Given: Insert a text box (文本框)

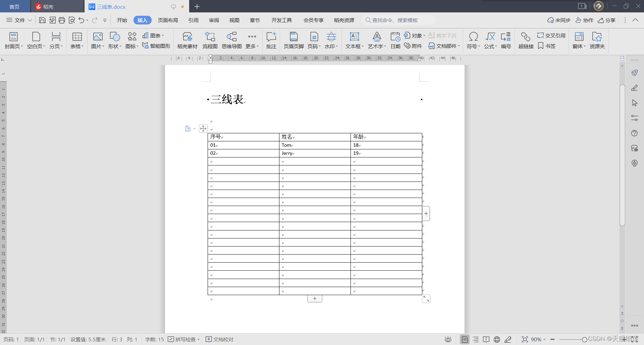Looking at the screenshot, I should click(x=355, y=41).
